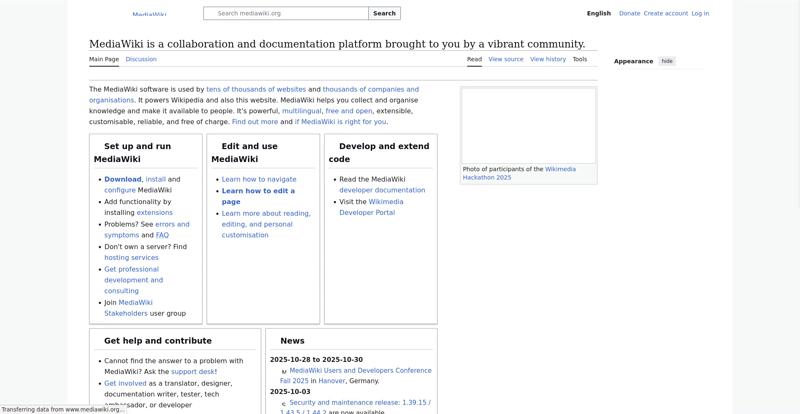This screenshot has width=800, height=414.
Task: Open the Donate link
Action: pos(629,14)
